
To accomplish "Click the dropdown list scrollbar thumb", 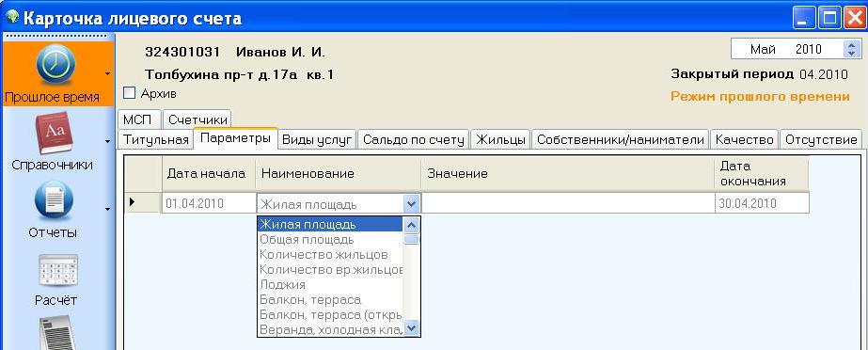I will coord(411,239).
